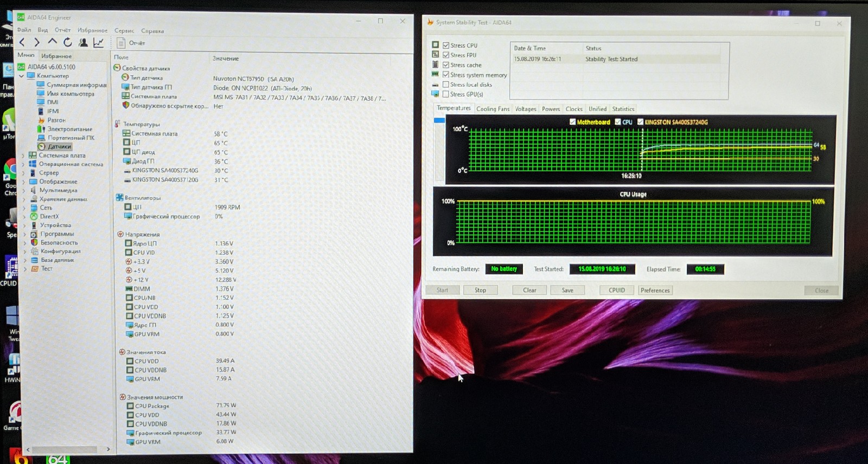Collapse the Компьютер tree node

point(22,76)
